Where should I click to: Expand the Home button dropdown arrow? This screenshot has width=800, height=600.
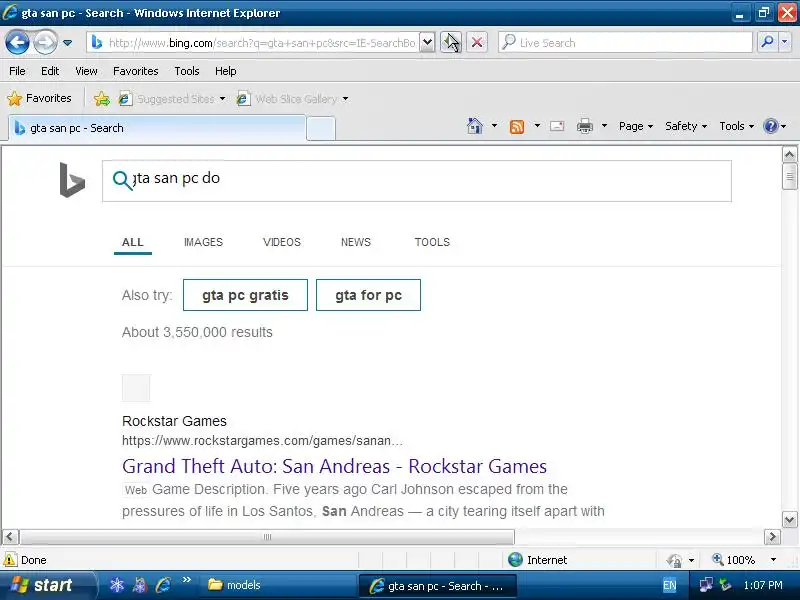[x=494, y=126]
